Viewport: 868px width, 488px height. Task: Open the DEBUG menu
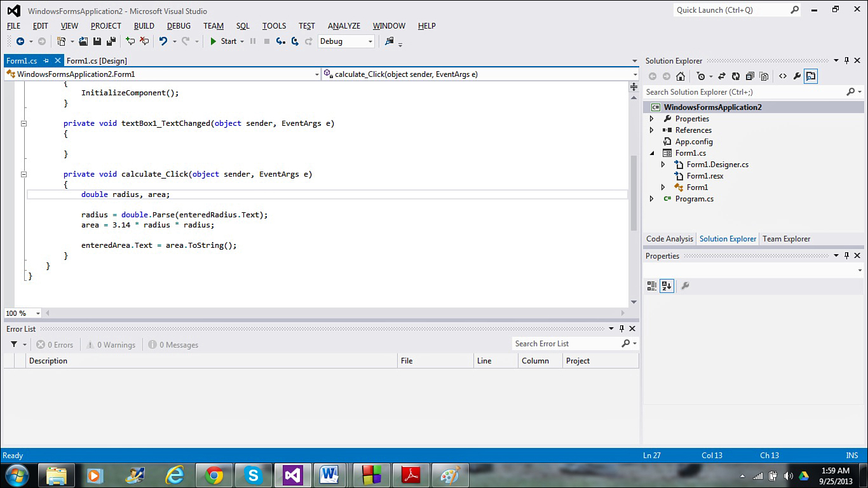179,26
